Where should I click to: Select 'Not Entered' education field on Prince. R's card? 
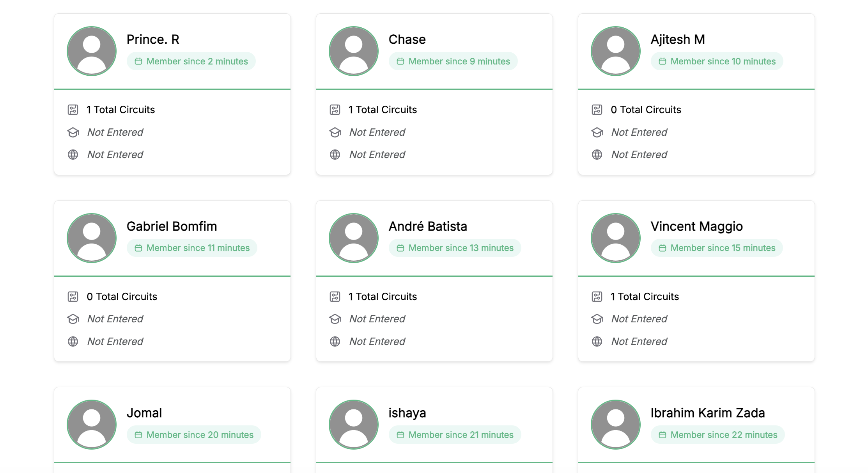pos(115,132)
